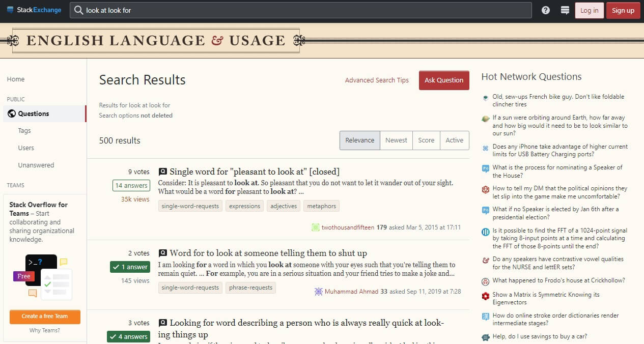This screenshot has width=644, height=344.
Task: Click the '4 answers' accepted badge
Action: (128, 336)
